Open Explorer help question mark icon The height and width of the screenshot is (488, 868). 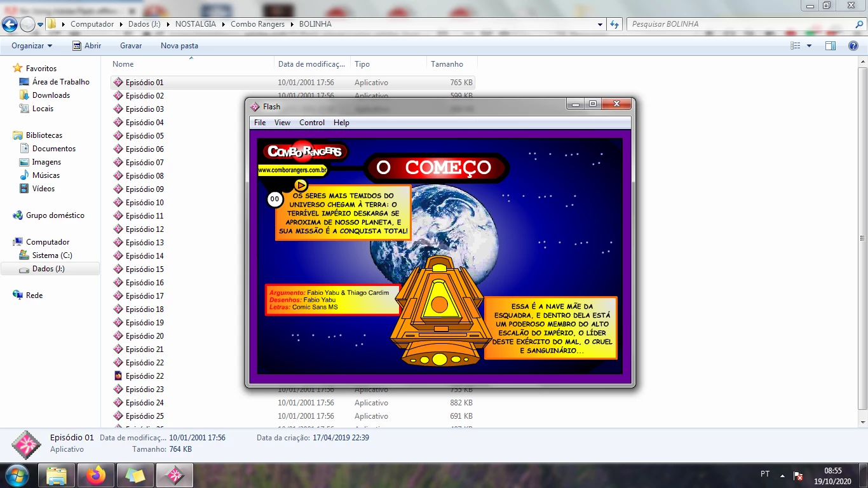click(x=853, y=46)
